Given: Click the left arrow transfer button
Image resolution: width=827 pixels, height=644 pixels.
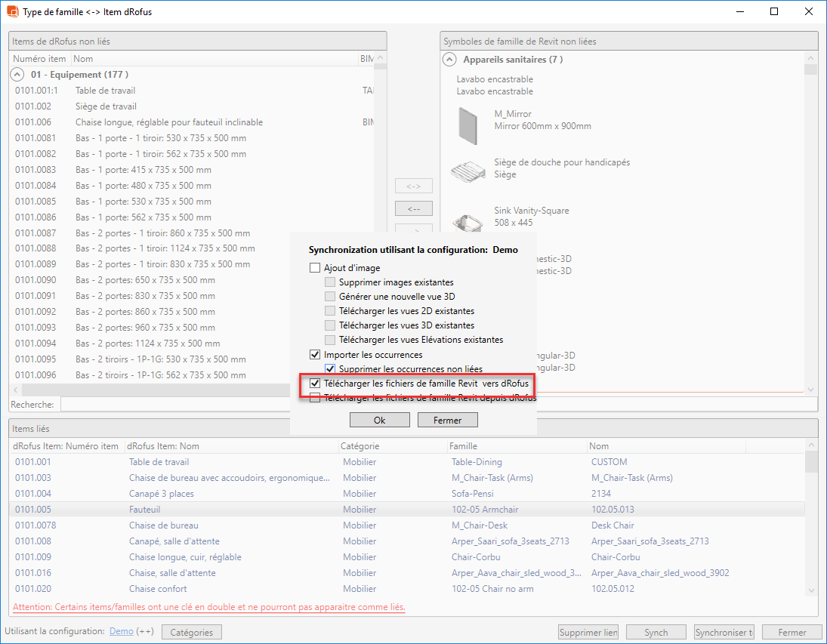Looking at the screenshot, I should pos(413,208).
